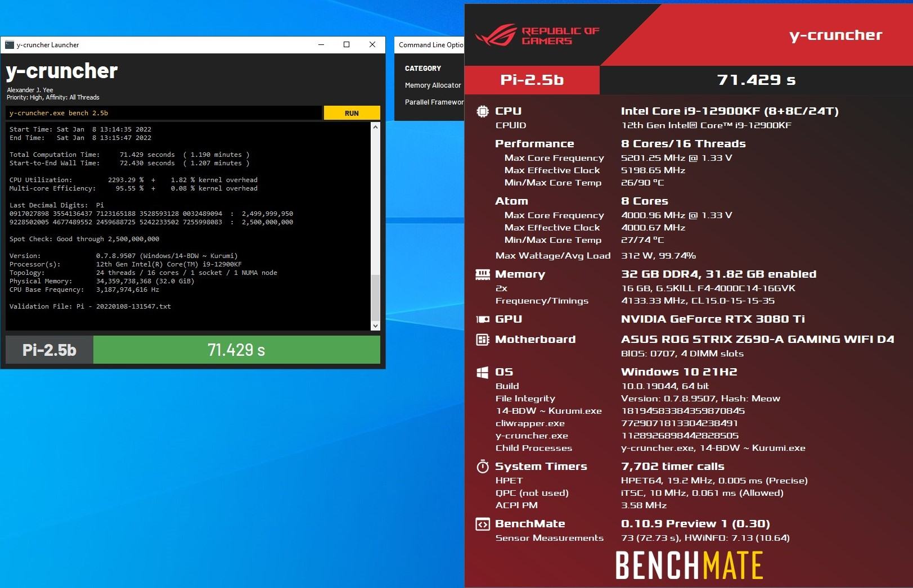Click the Alexander J. Yee author text
The height and width of the screenshot is (588, 913).
(x=30, y=90)
